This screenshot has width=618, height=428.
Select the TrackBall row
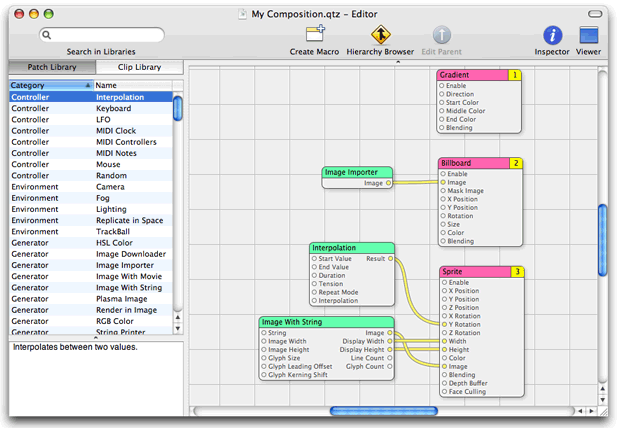click(91, 232)
